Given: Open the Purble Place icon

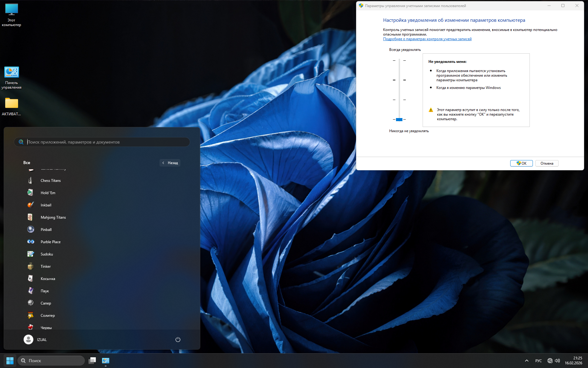Looking at the screenshot, I should [x=30, y=242].
